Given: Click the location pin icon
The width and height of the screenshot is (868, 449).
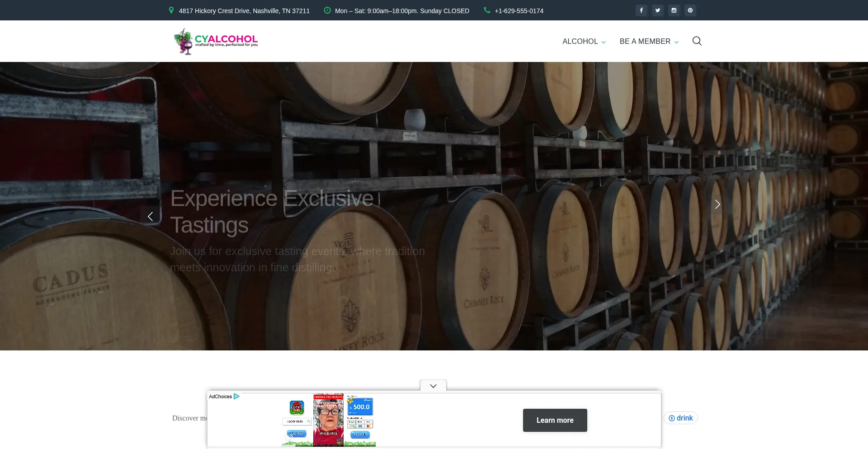Looking at the screenshot, I should point(171,10).
